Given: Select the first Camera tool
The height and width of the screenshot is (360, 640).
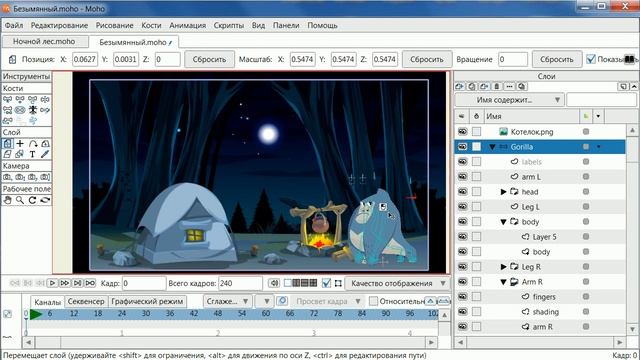Looking at the screenshot, I should coord(8,177).
